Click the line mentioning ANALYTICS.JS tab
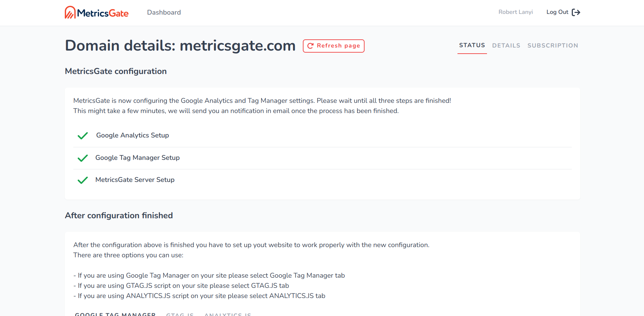Image resolution: width=644 pixels, height=316 pixels. click(x=199, y=296)
